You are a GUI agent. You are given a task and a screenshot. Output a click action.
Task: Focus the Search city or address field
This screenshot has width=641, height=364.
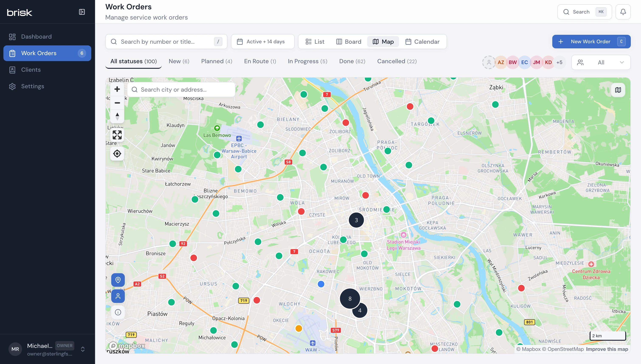181,90
